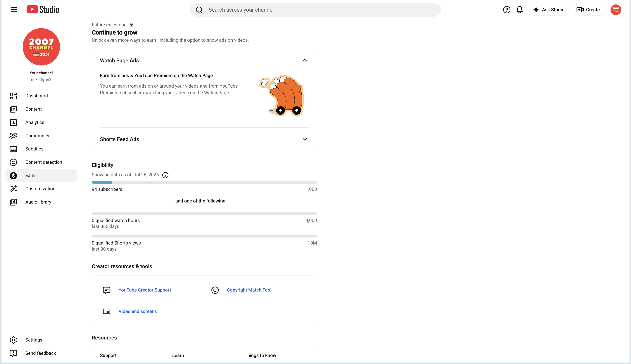
Task: Click the Audio library icon
Action: (13, 202)
